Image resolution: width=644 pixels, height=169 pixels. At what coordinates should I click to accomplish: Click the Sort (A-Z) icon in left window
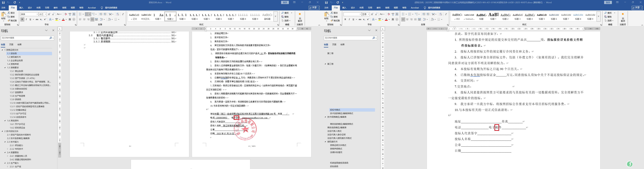(x=118, y=14)
